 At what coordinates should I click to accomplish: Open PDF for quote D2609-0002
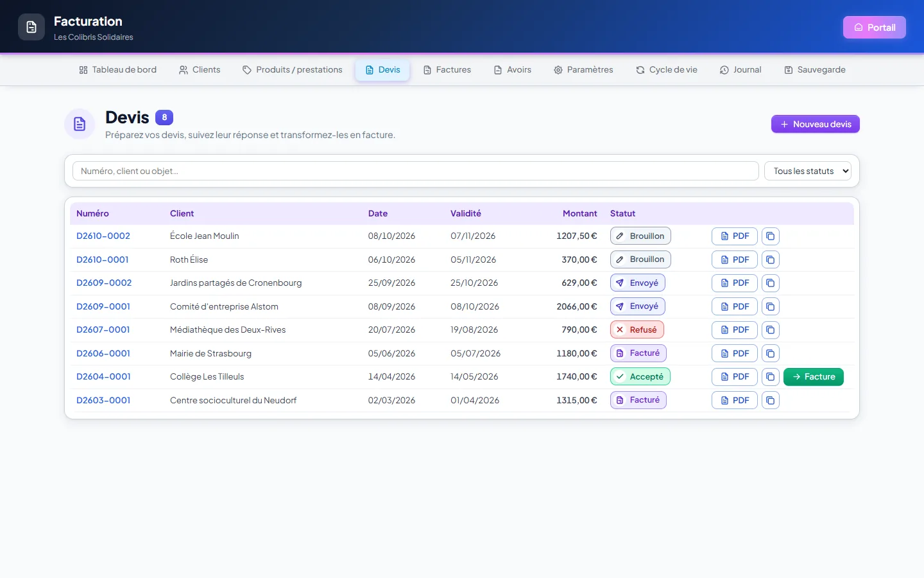(735, 283)
